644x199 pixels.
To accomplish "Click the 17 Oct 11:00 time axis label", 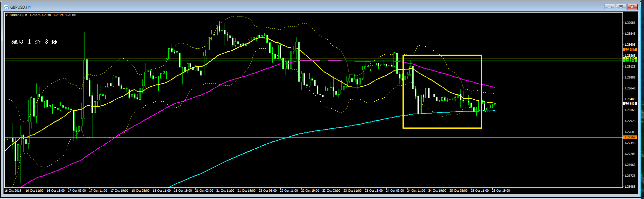I will [x=98, y=191].
